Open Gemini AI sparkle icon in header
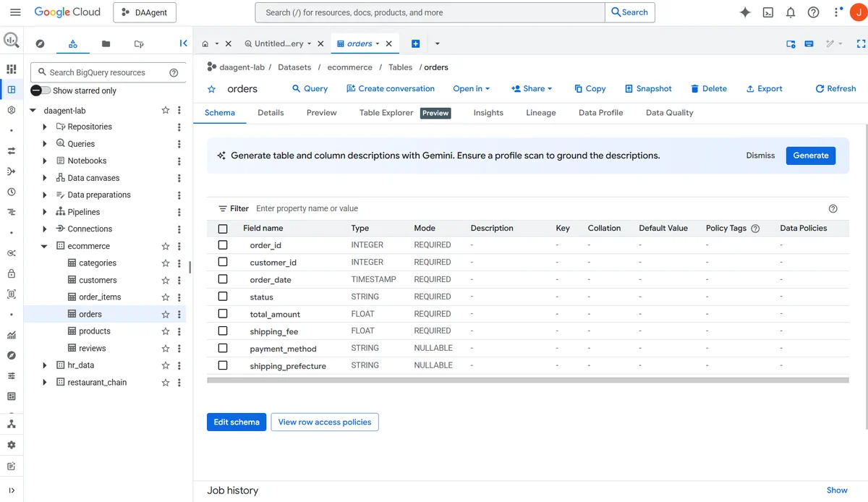 click(x=745, y=12)
